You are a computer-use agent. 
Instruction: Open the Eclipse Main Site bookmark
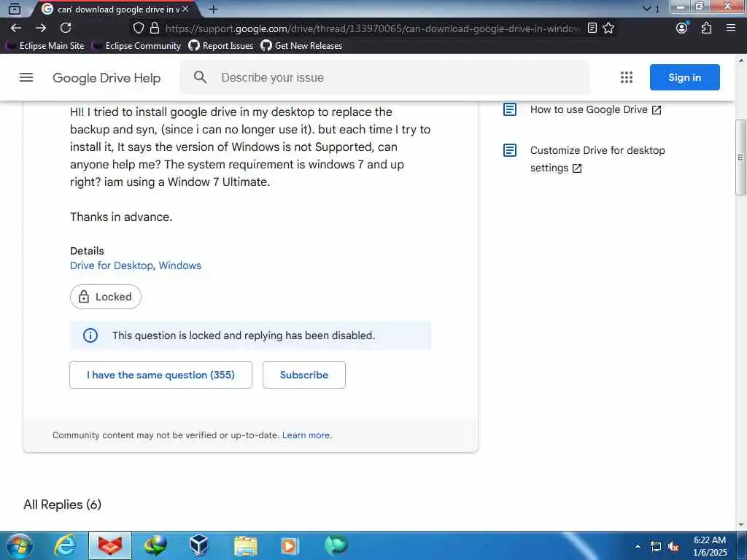pos(44,46)
